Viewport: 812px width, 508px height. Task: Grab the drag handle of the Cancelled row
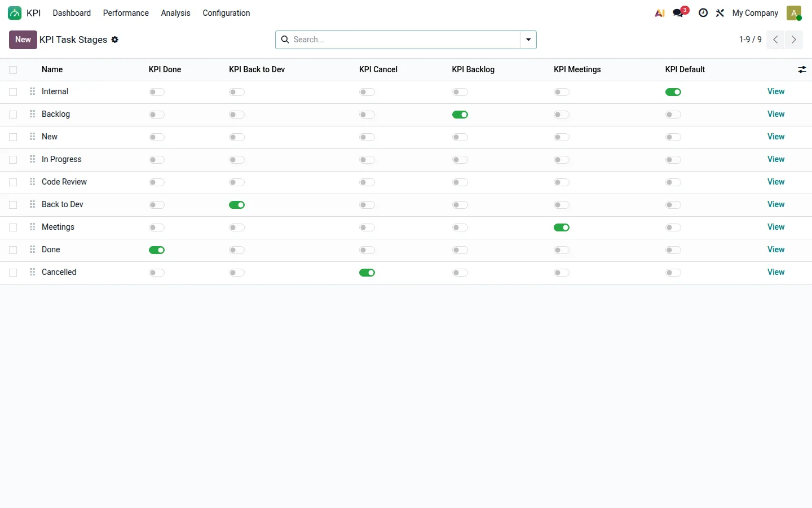pos(33,272)
